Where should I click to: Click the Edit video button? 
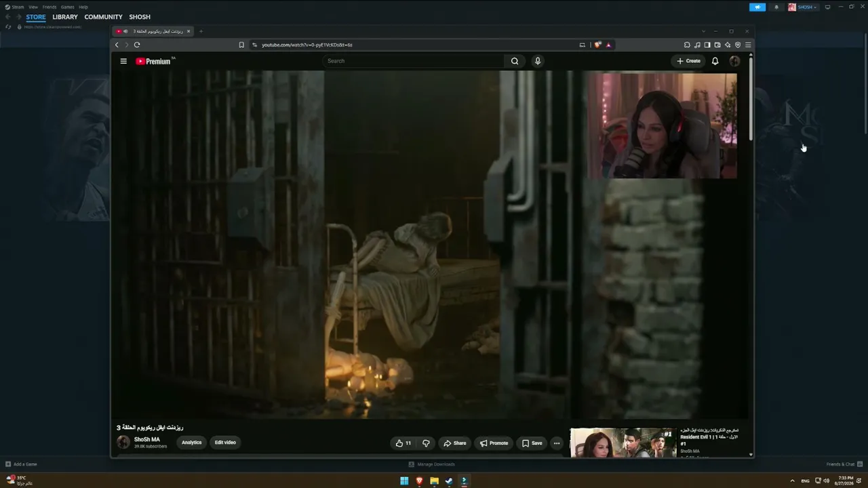coord(225,443)
